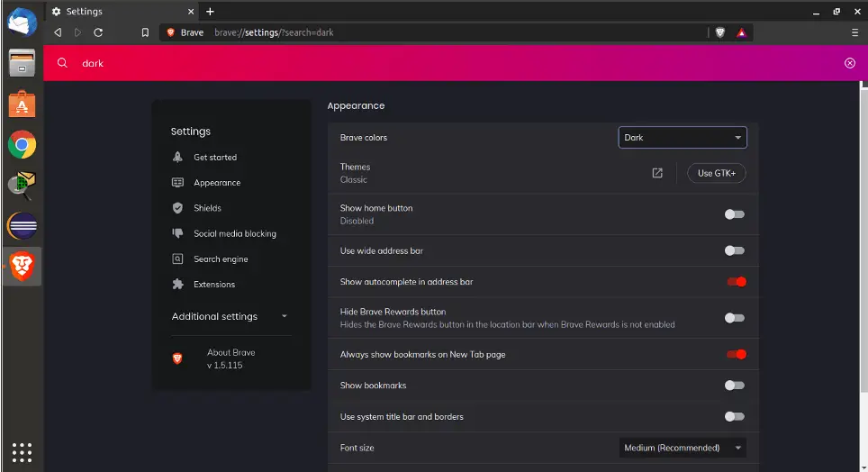Turn off Always show bookmarks on New Tab

pyautogui.click(x=737, y=355)
